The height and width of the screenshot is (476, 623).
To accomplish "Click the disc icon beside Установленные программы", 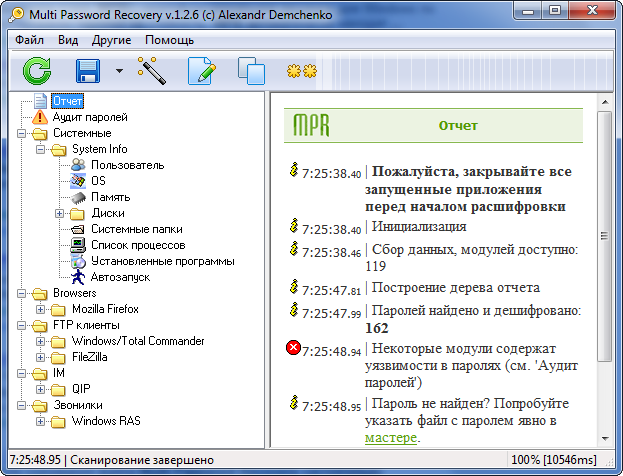I will pos(78,261).
